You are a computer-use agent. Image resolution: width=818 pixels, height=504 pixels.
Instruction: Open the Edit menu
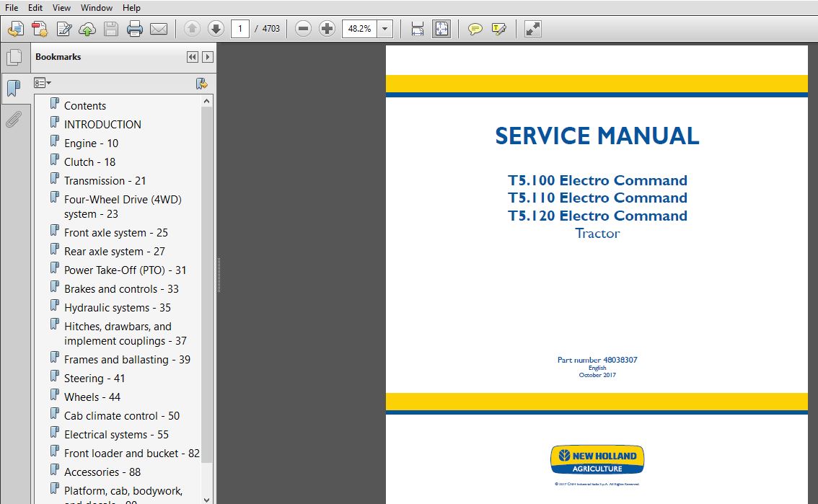click(35, 8)
